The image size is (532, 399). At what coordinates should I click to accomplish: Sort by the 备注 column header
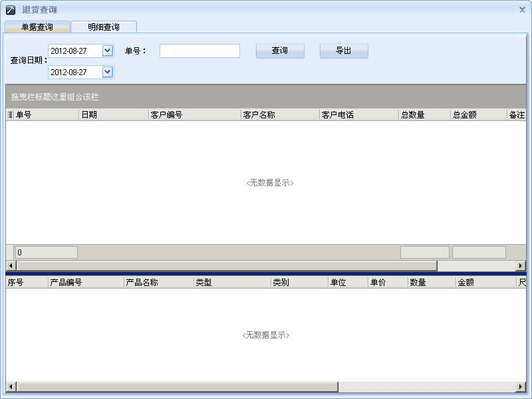[517, 115]
